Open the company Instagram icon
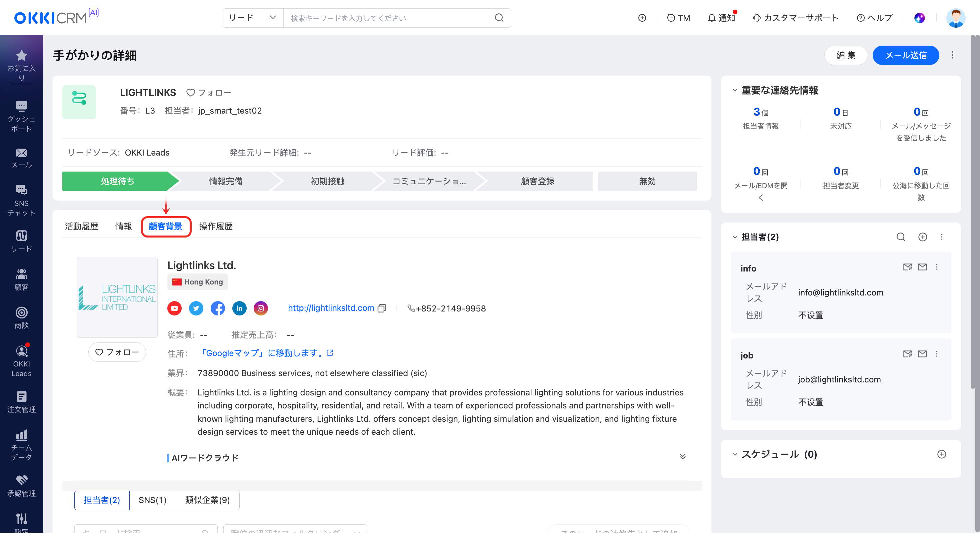980x533 pixels. [x=261, y=308]
